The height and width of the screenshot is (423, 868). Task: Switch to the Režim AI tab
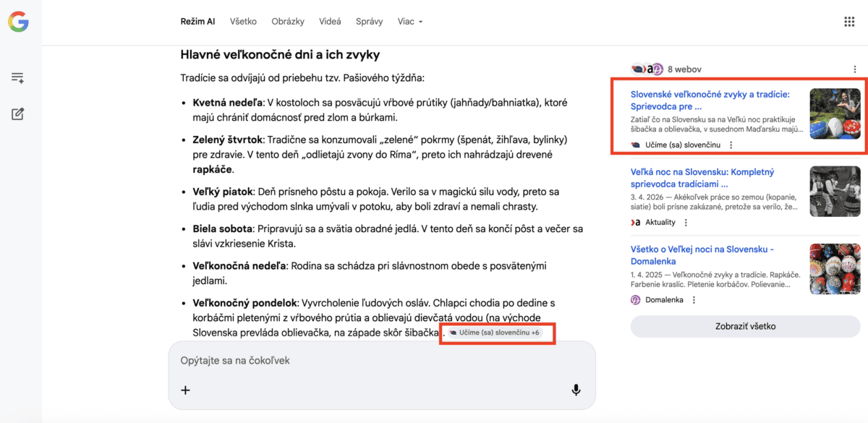197,21
